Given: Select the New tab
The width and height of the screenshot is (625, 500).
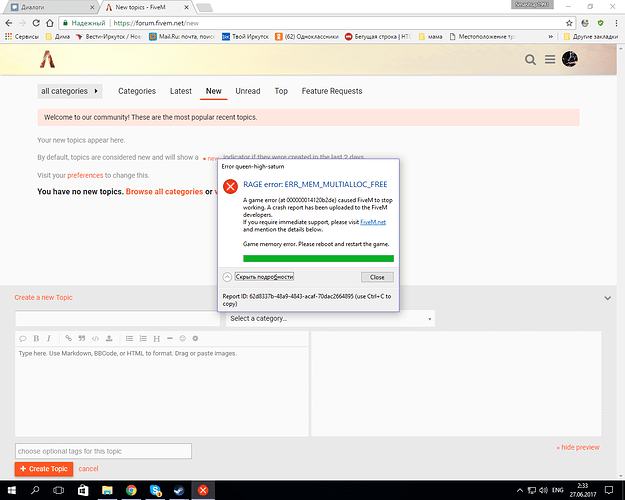Looking at the screenshot, I should [214, 91].
